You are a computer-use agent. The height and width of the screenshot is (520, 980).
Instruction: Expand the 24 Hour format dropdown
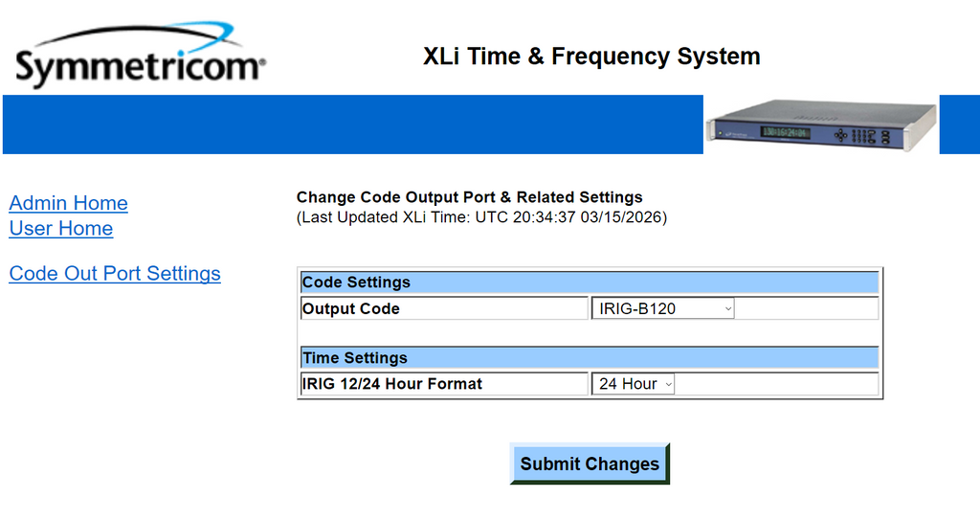pyautogui.click(x=634, y=384)
